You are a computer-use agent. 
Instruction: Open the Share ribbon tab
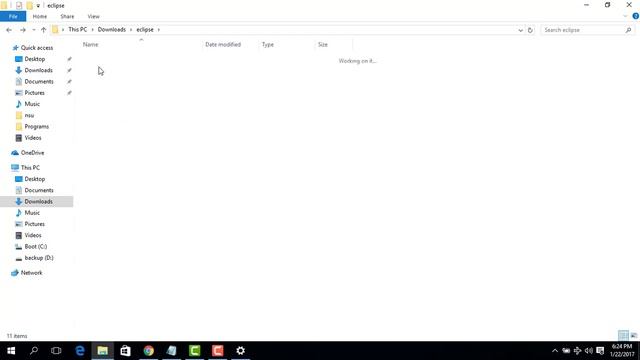67,16
